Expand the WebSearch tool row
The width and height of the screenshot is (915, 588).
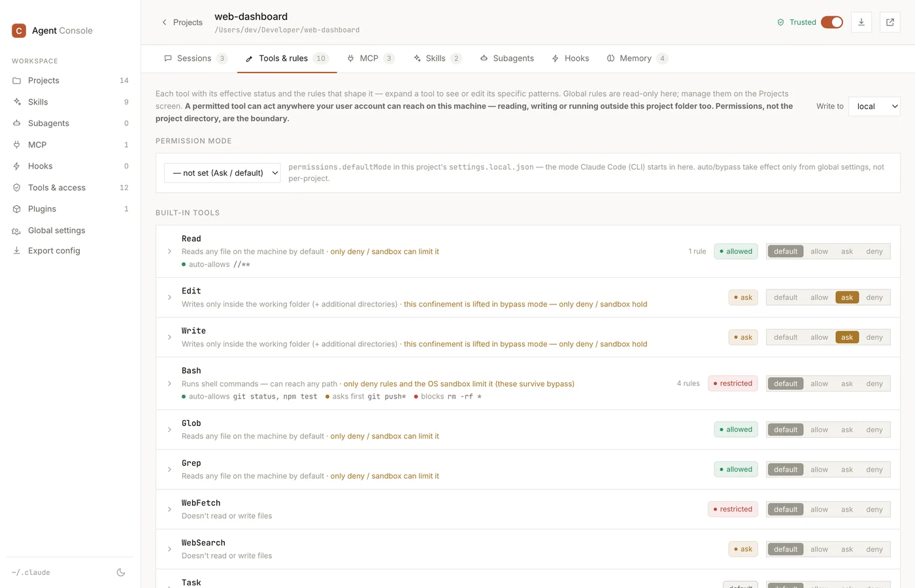coord(169,549)
